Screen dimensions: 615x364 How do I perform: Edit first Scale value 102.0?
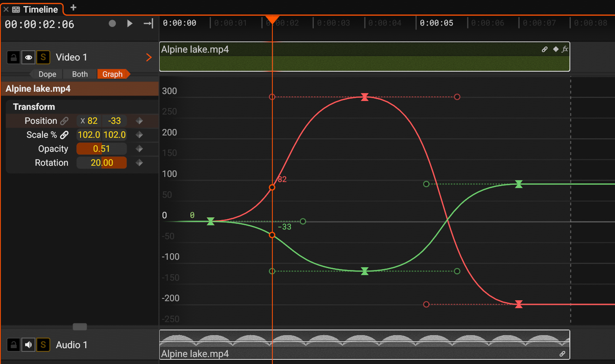(x=89, y=135)
